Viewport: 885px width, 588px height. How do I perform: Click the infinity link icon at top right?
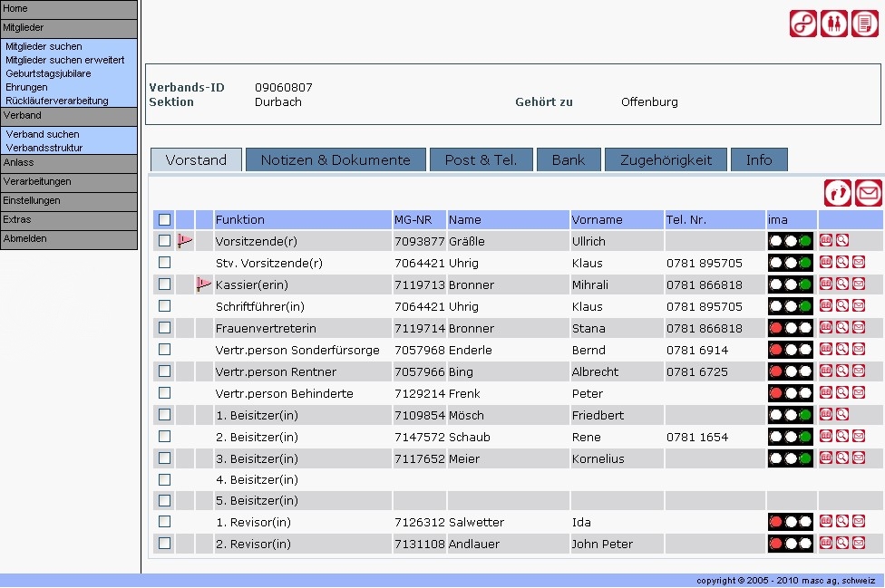803,24
